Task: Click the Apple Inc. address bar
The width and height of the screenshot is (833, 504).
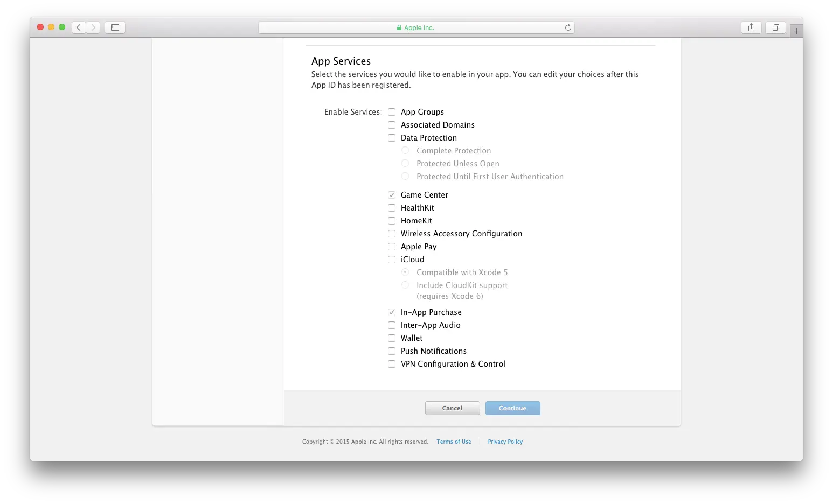Action: 416,27
